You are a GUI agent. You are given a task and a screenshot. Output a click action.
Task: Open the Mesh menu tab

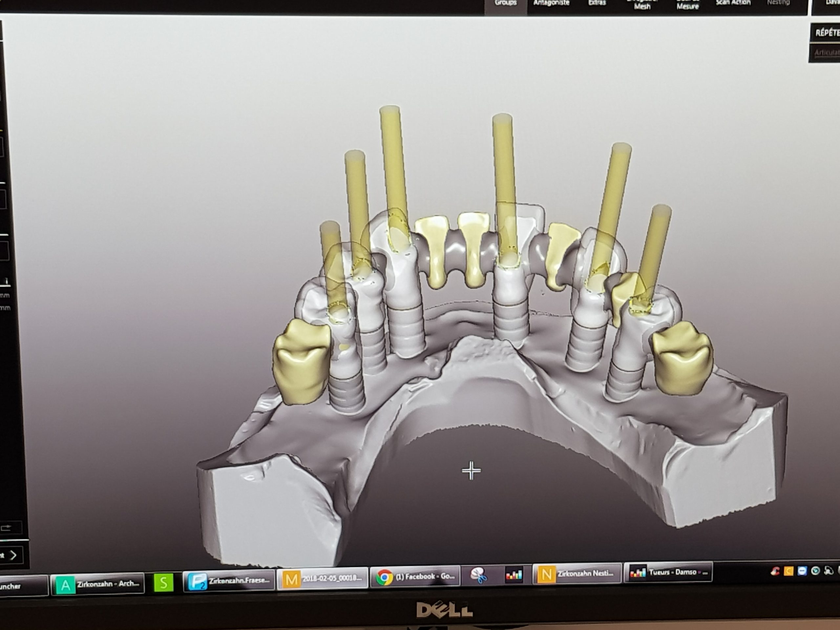(x=642, y=5)
